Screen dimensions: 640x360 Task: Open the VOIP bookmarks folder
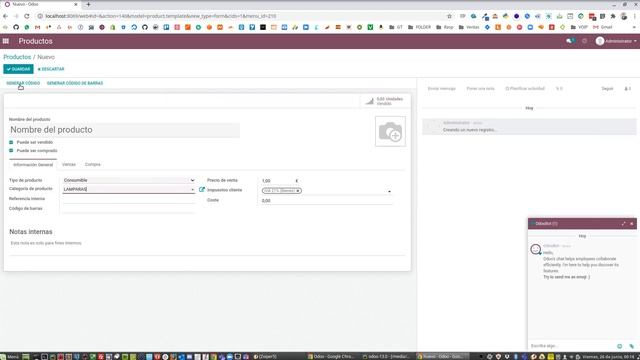tap(580, 27)
